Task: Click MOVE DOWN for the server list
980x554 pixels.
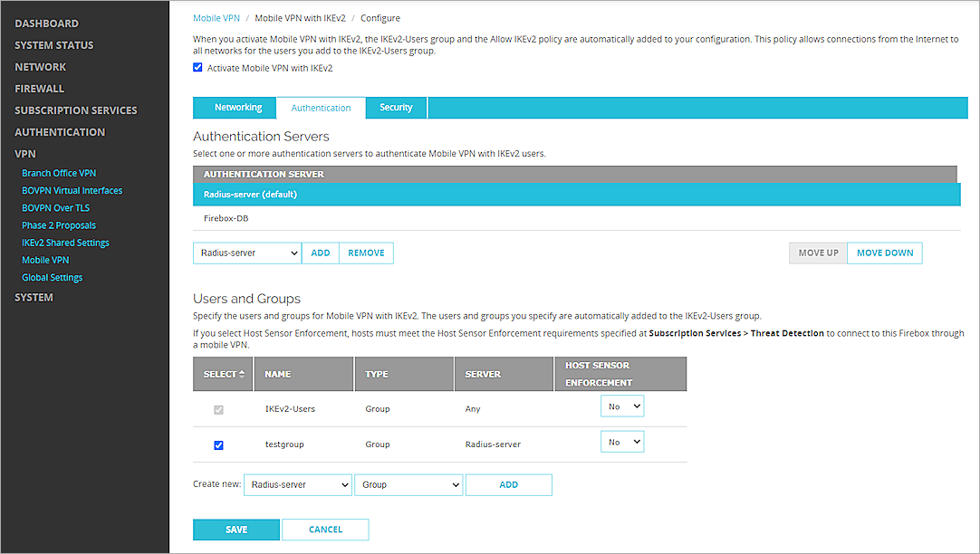Action: click(x=884, y=253)
